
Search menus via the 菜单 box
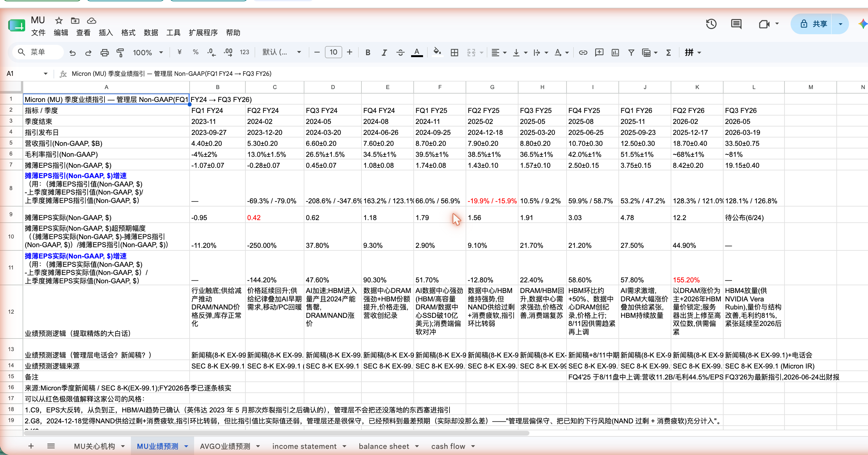38,52
